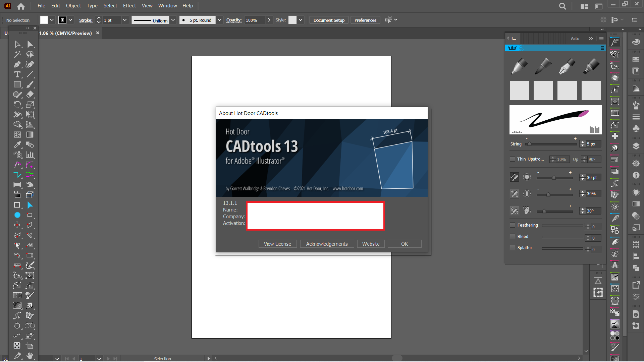The height and width of the screenshot is (362, 644).
Task: Open the 5 pt. Round brush dropdown
Action: (219, 20)
